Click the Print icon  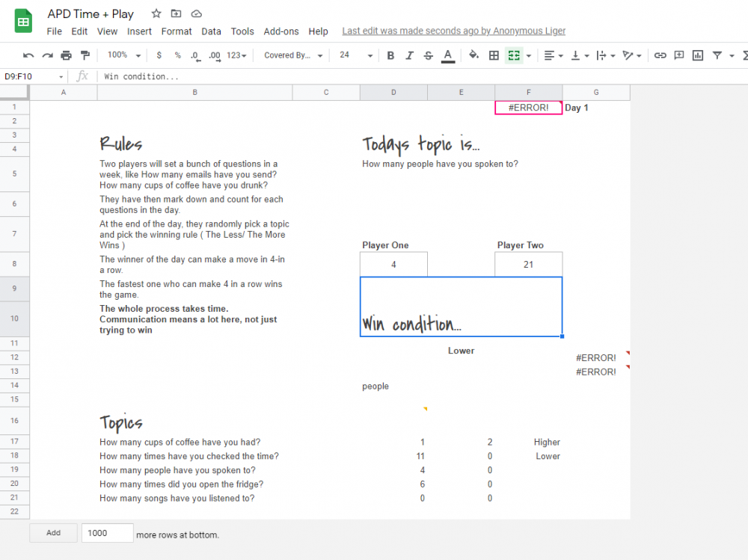pyautogui.click(x=66, y=55)
